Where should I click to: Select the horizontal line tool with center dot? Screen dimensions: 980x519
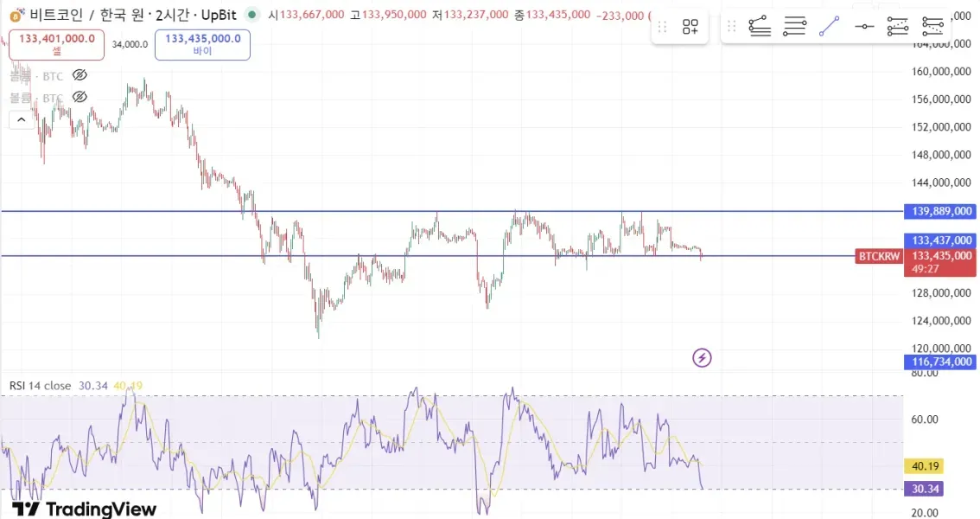coord(863,27)
